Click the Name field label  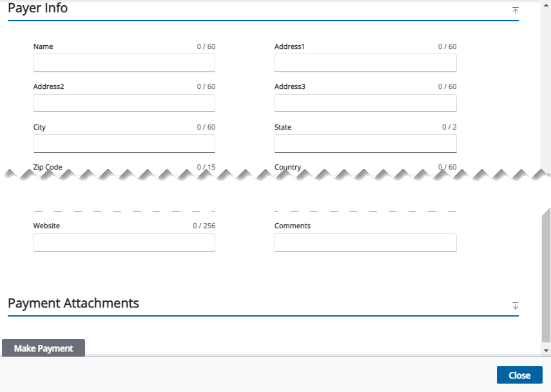43,47
